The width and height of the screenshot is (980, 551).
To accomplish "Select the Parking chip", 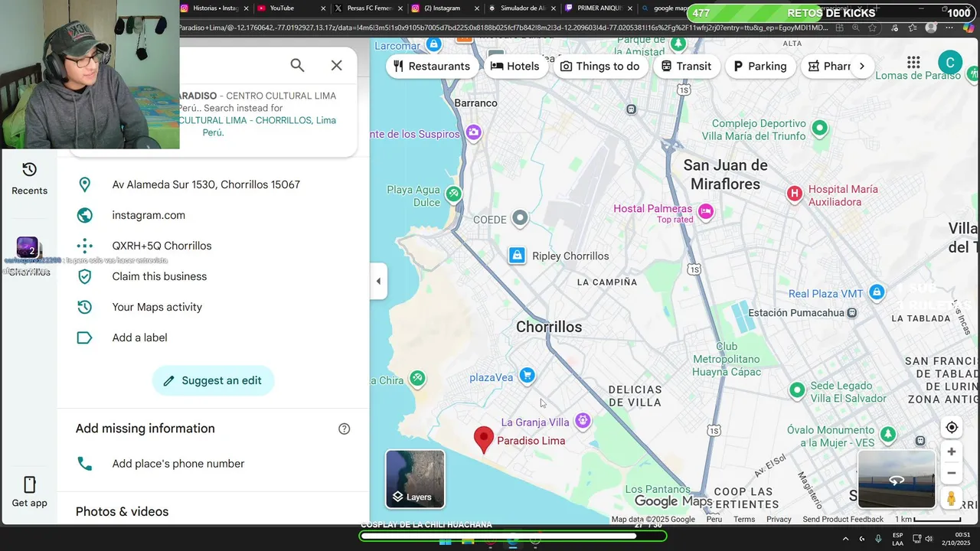I will (759, 66).
